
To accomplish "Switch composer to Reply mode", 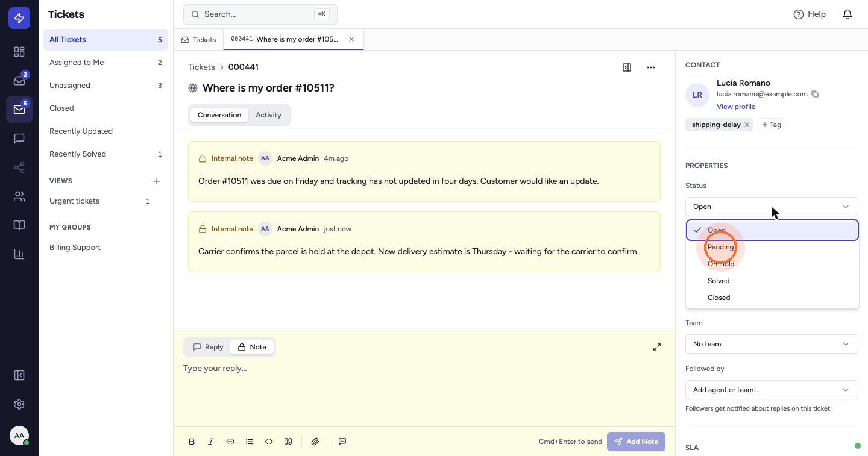I will tap(208, 347).
